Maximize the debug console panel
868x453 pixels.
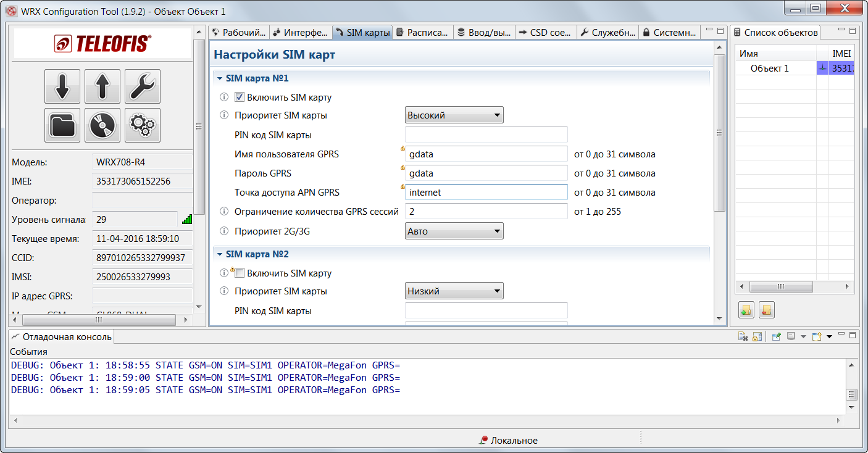click(853, 335)
